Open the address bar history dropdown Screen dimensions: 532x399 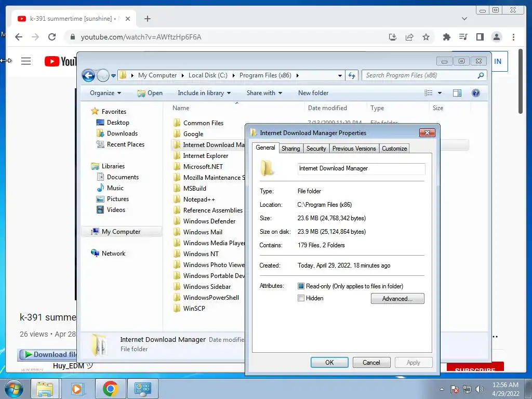click(340, 76)
